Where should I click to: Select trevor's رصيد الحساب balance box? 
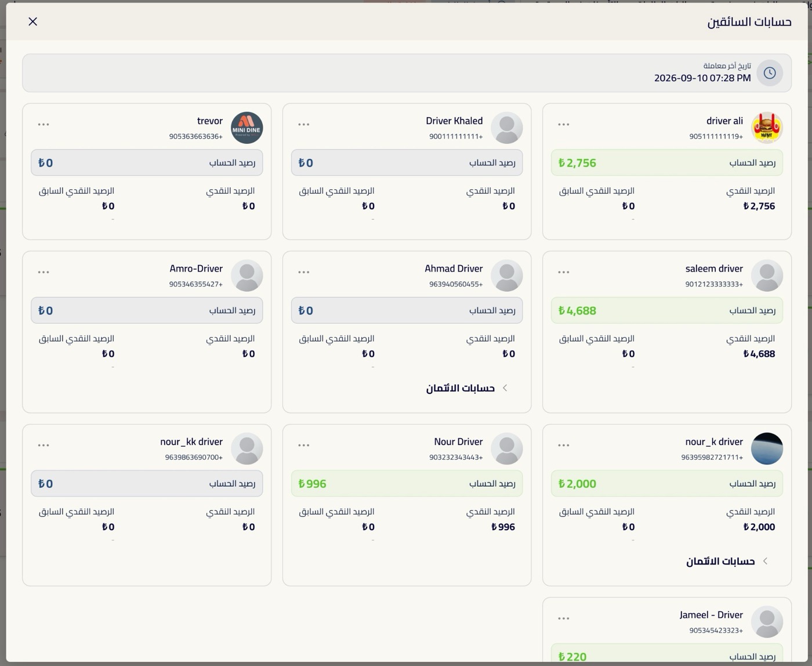147,162
